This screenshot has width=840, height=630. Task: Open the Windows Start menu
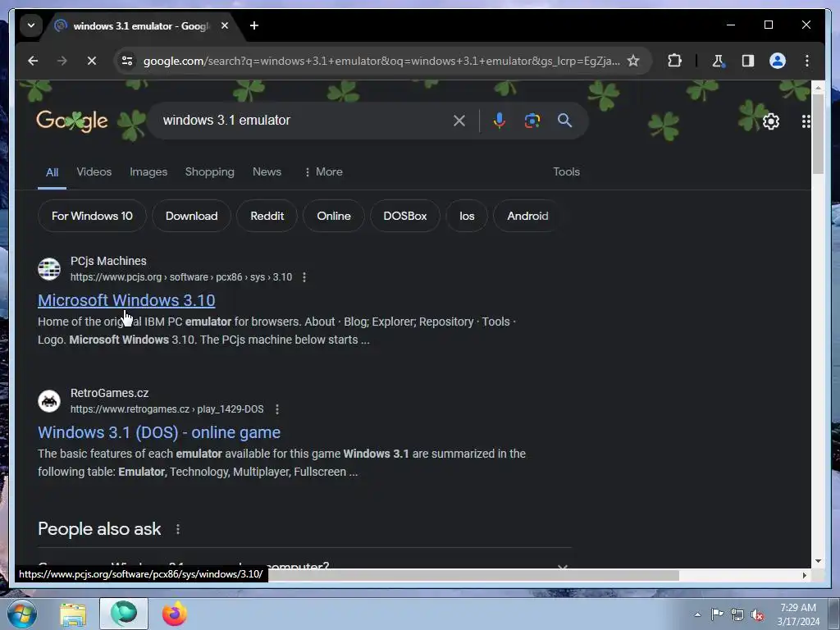tap(22, 614)
